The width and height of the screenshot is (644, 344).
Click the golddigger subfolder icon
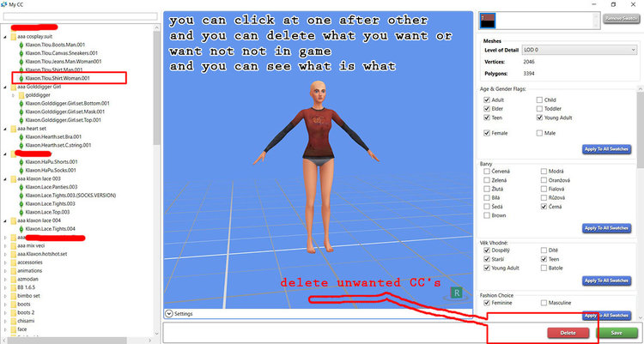coord(21,95)
